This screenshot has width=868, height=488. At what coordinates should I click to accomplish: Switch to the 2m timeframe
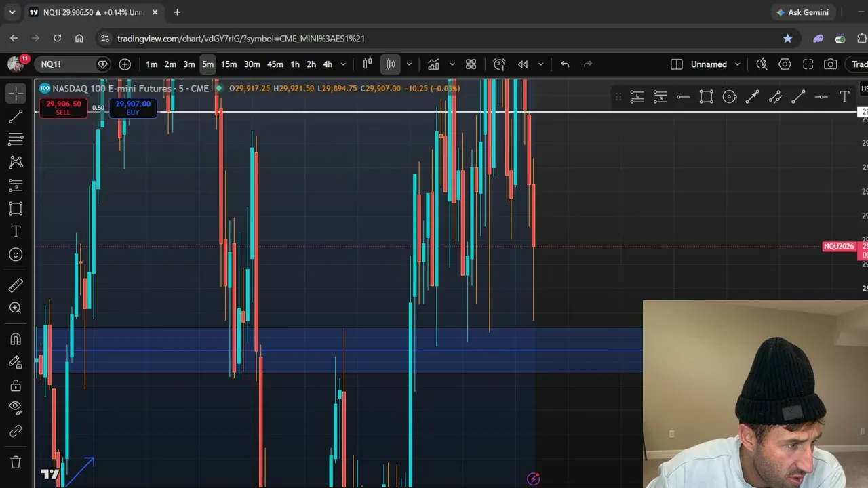click(x=170, y=64)
